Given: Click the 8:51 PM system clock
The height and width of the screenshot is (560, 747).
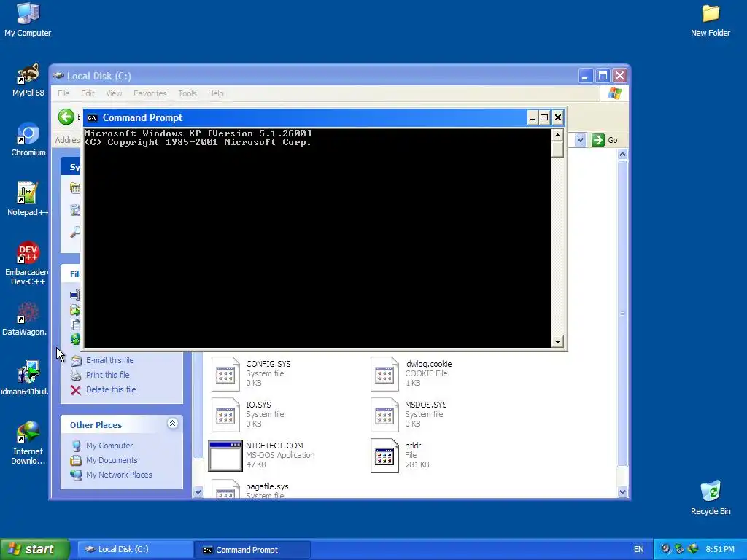Looking at the screenshot, I should click(x=720, y=550).
